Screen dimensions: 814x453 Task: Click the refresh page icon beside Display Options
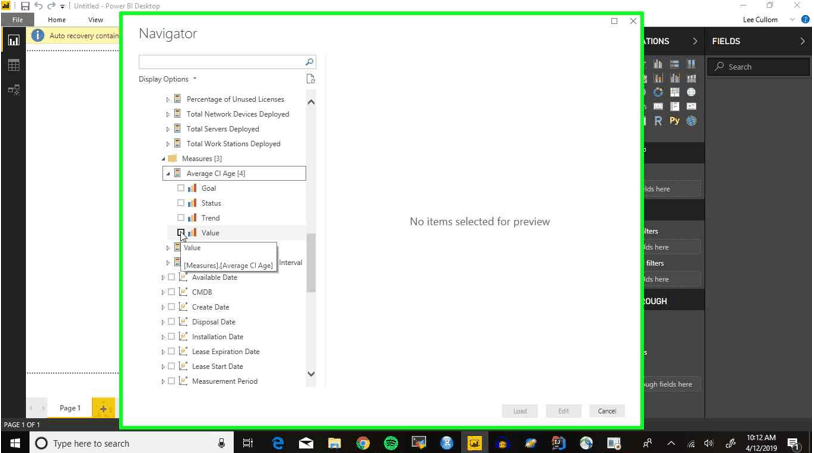[310, 79]
